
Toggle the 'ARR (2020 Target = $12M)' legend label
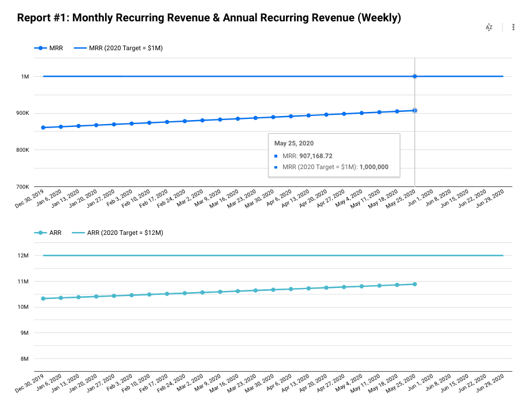click(x=125, y=233)
